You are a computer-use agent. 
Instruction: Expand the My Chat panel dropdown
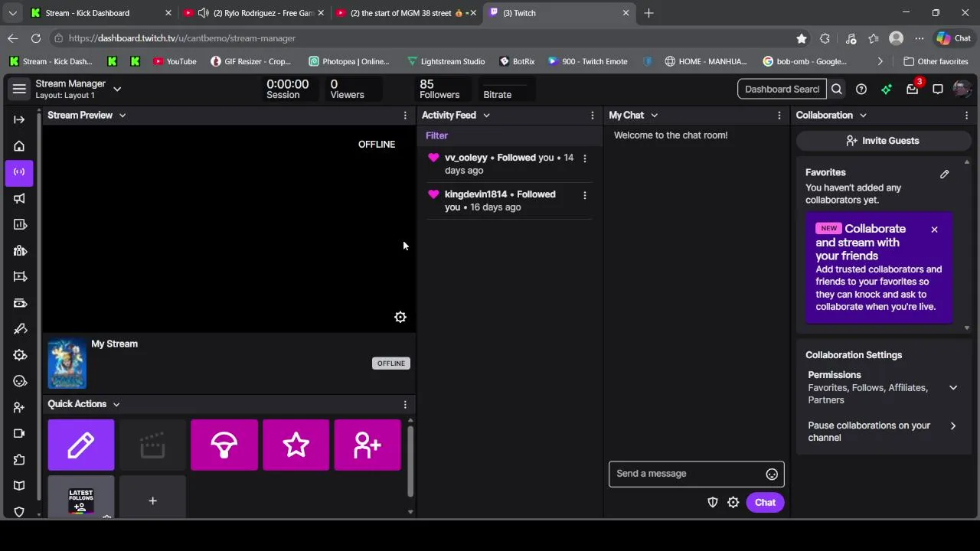654,116
